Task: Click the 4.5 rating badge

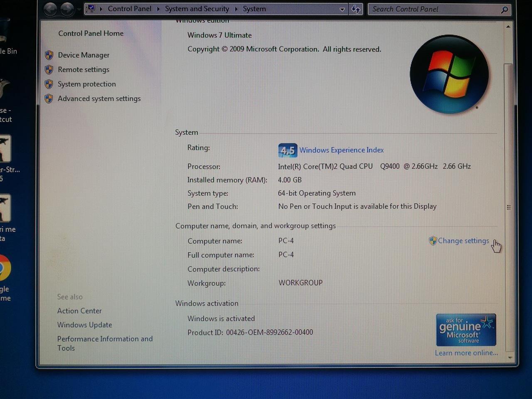Action: pos(288,150)
